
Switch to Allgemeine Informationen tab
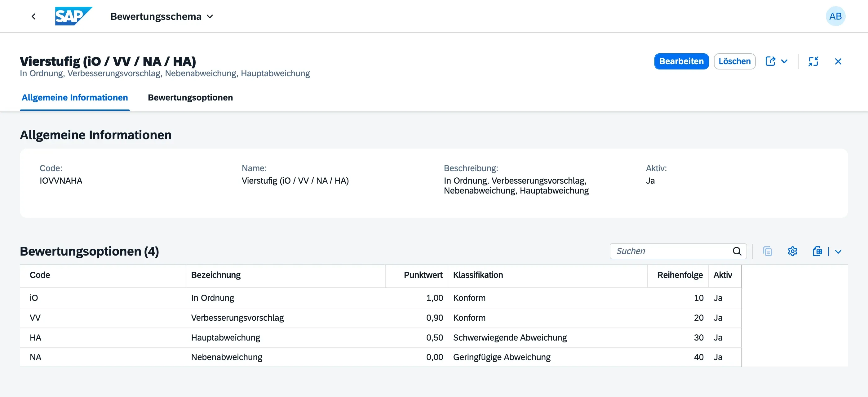click(x=75, y=97)
